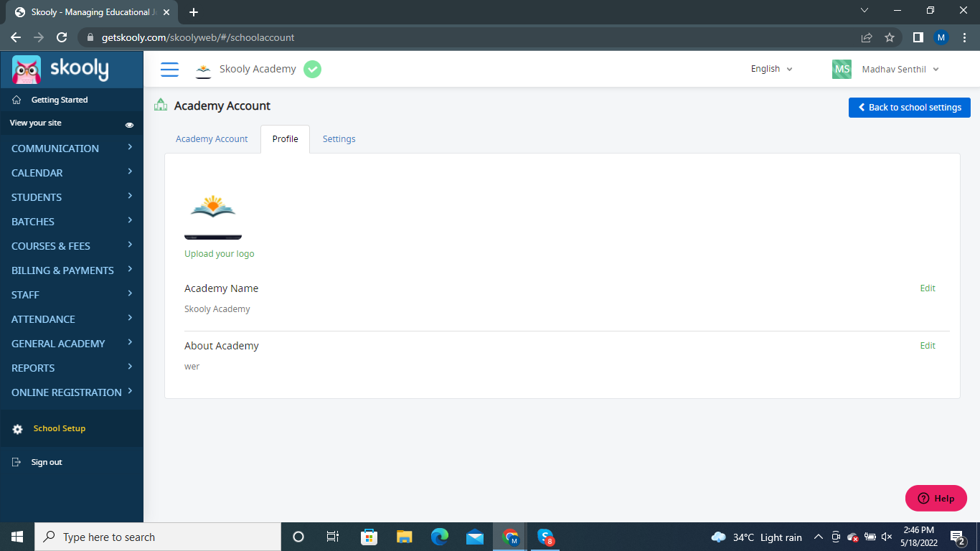Click the Windows search box
This screenshot has width=980, height=551.
coord(158,537)
